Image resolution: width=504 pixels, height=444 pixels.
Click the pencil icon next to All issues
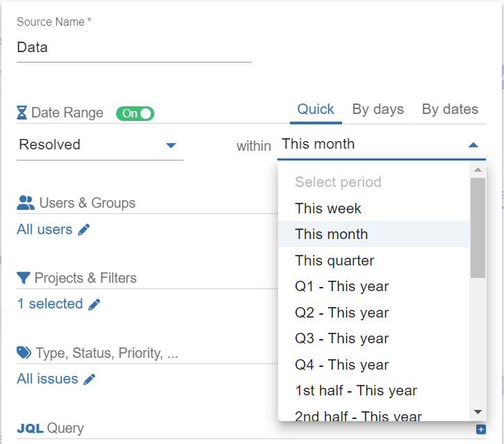pos(89,379)
